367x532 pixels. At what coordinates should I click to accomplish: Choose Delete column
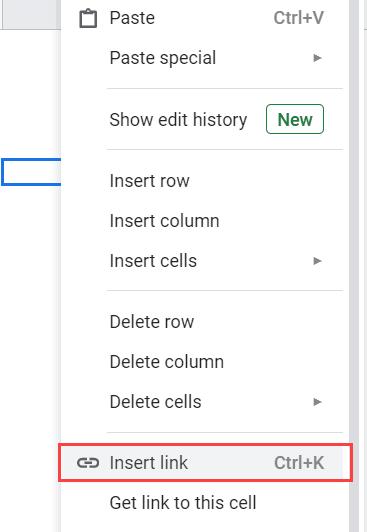click(x=205, y=362)
